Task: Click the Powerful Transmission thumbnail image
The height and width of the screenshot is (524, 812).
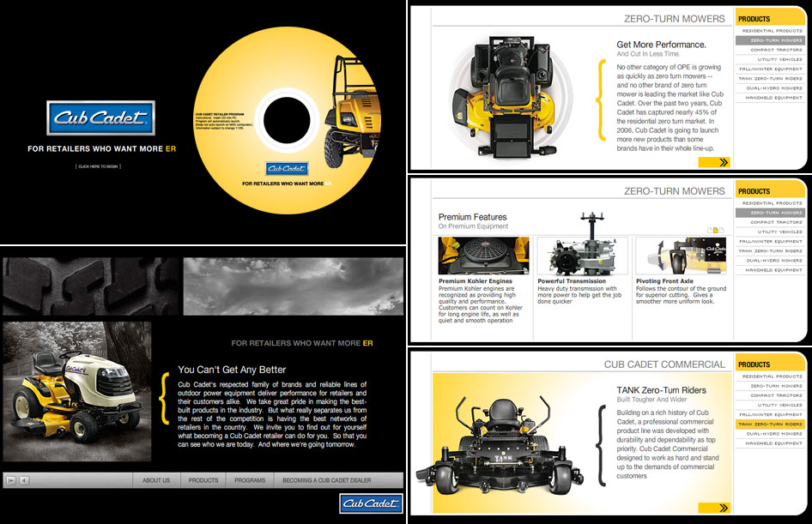Action: [x=582, y=256]
